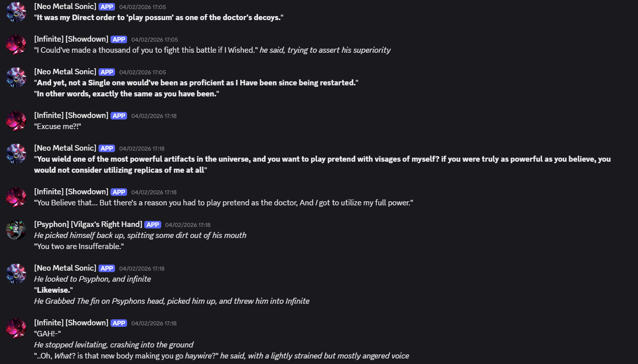This screenshot has width=638, height=364.
Task: Click the [Neo Metal Sonic] name above the "play possum" message
Action: point(65,7)
